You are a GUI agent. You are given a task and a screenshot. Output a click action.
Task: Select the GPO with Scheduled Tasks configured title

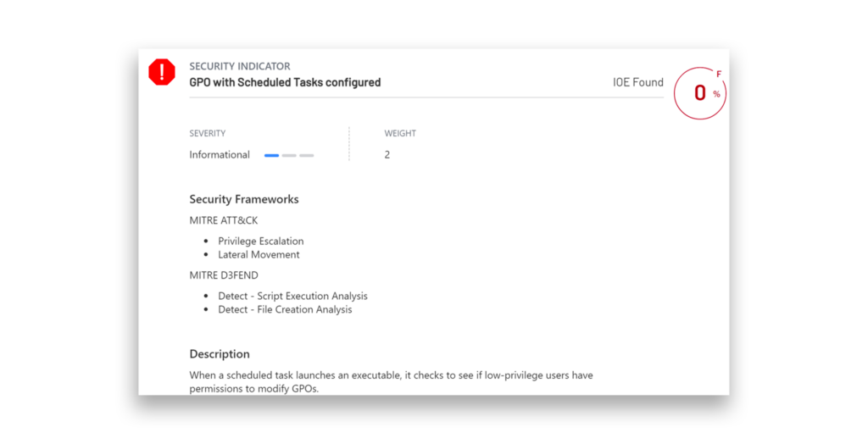coord(285,82)
